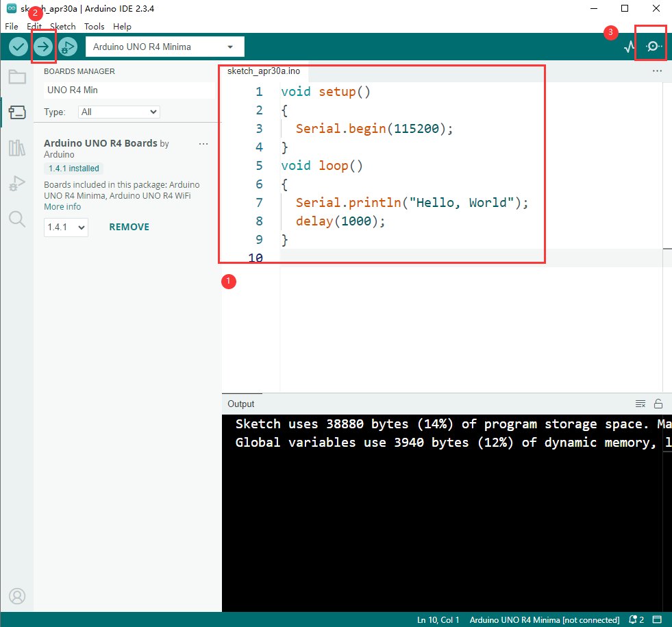Image resolution: width=672 pixels, height=627 pixels.
Task: Open the editor tab more options menu
Action: pyautogui.click(x=657, y=71)
